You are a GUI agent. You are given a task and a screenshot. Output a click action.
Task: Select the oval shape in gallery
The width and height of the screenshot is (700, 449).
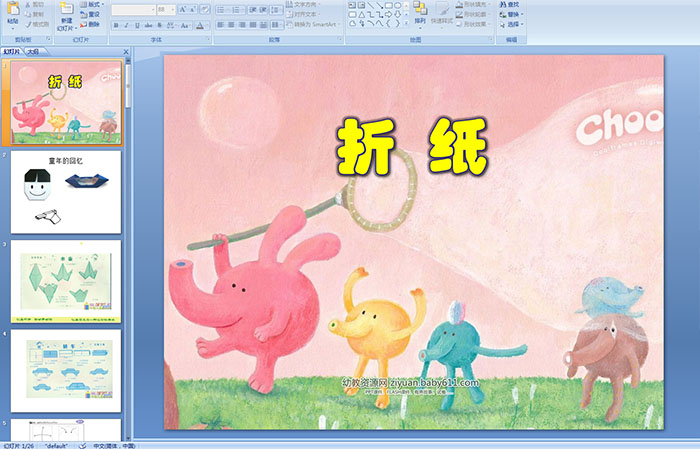click(398, 5)
